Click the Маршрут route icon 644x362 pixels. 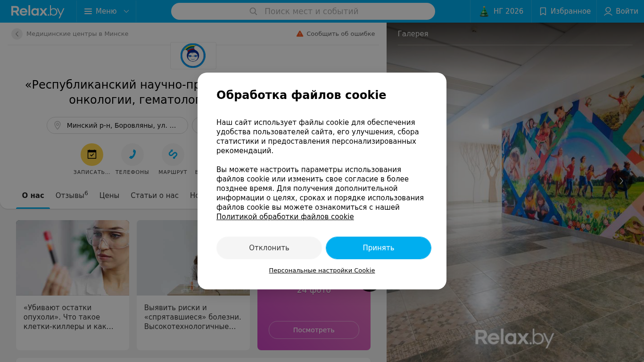coord(173,155)
